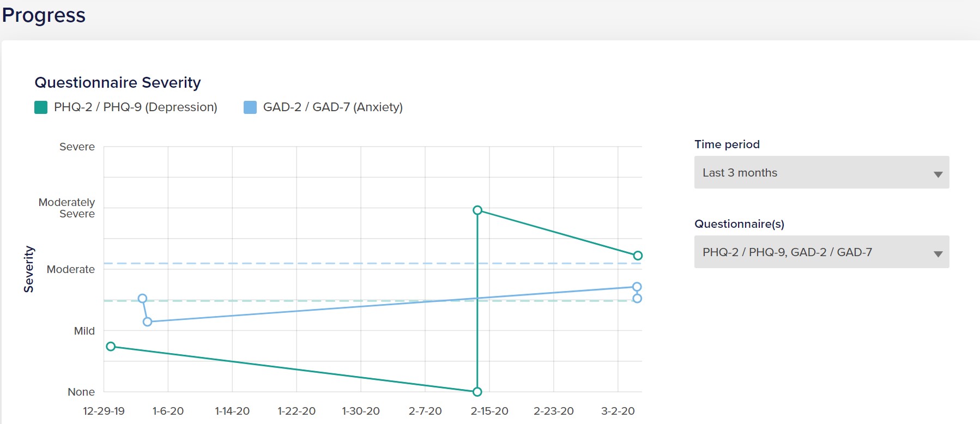Open the Time period dropdown
This screenshot has width=980, height=424.
(821, 172)
